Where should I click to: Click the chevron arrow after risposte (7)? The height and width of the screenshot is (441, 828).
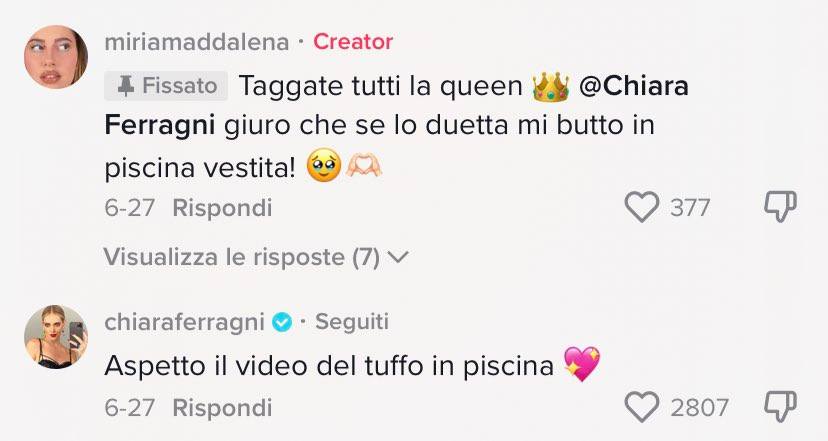click(x=398, y=257)
